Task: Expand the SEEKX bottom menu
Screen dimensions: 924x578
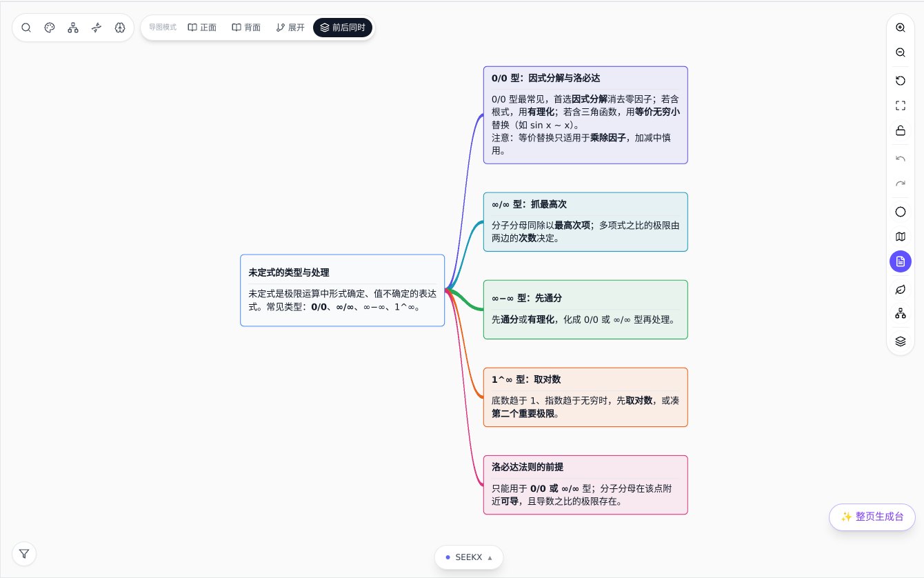Action: click(x=469, y=557)
